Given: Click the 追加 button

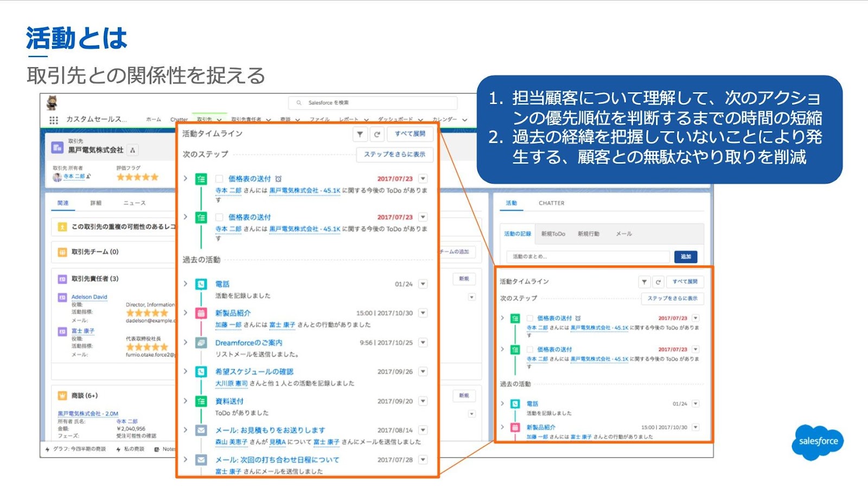Looking at the screenshot, I should click(686, 256).
